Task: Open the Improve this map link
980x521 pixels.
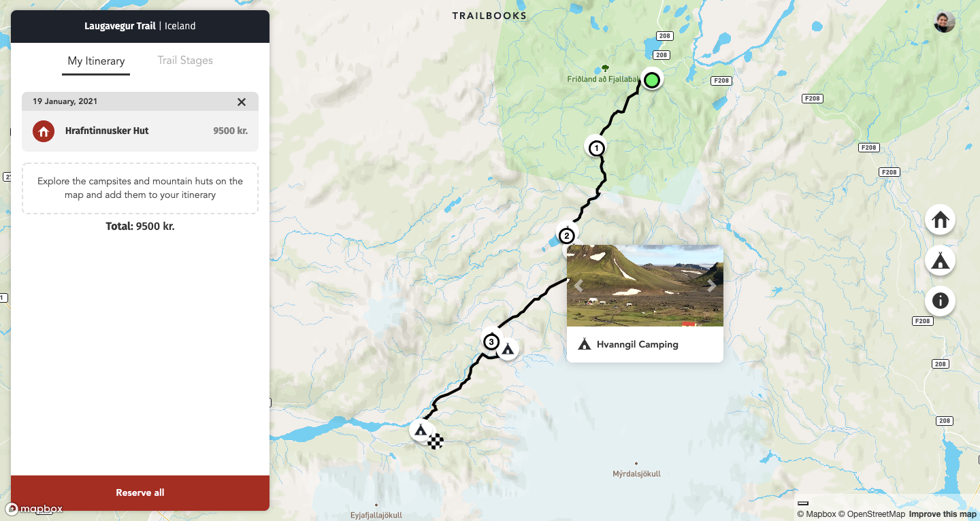Action: (x=943, y=514)
